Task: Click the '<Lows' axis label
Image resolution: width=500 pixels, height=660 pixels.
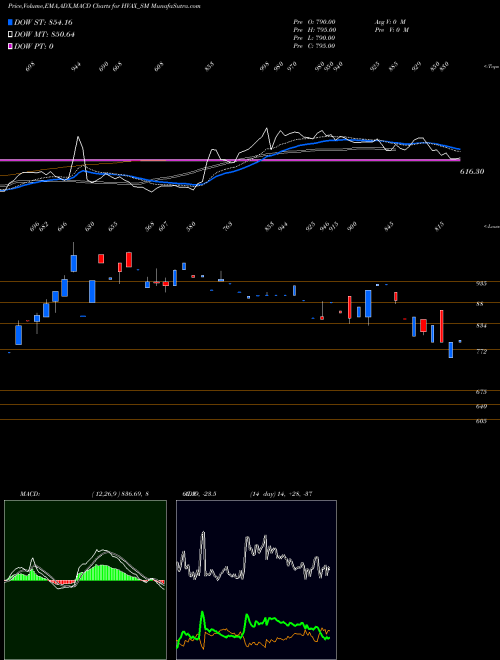Action: coord(491,227)
